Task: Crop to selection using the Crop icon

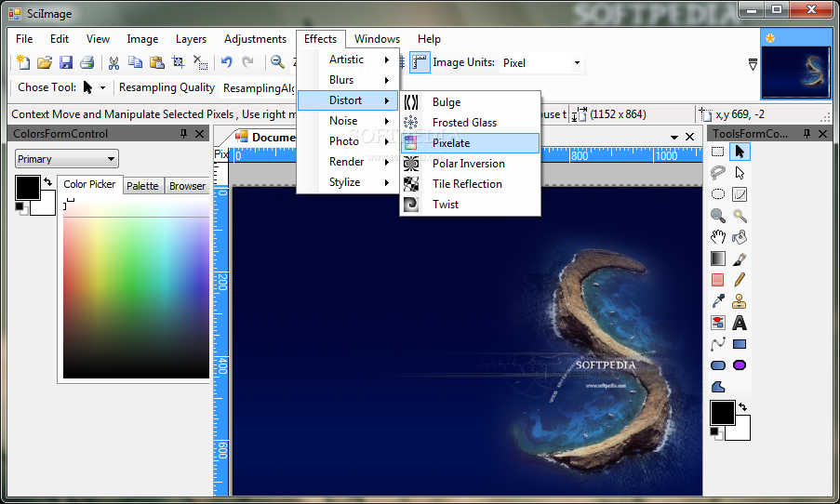Action: 178,62
